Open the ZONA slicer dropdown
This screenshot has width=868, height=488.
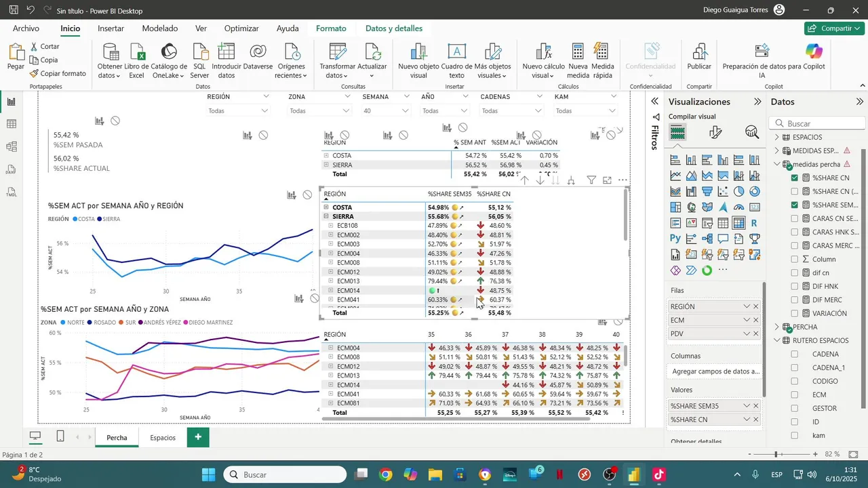[319, 110]
